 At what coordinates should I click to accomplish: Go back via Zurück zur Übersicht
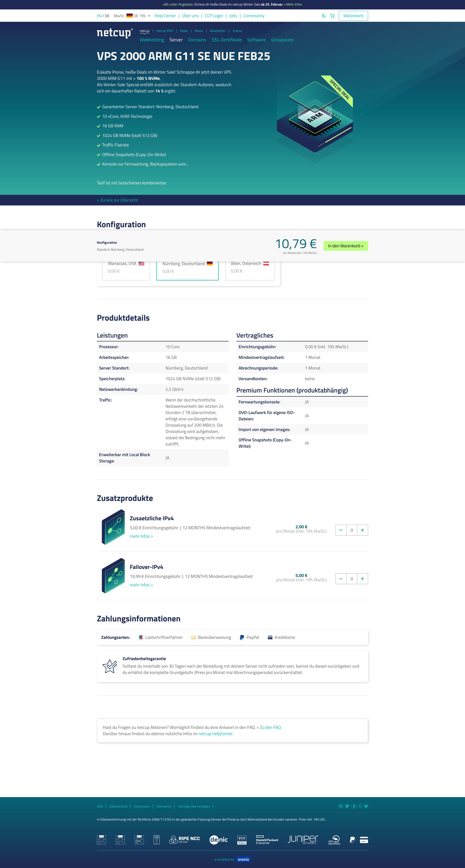117,200
